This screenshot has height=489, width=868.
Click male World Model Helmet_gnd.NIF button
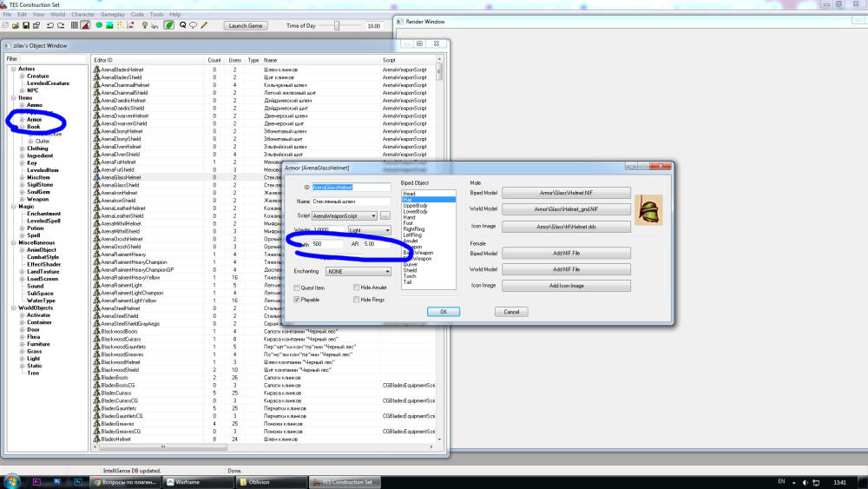click(x=566, y=209)
